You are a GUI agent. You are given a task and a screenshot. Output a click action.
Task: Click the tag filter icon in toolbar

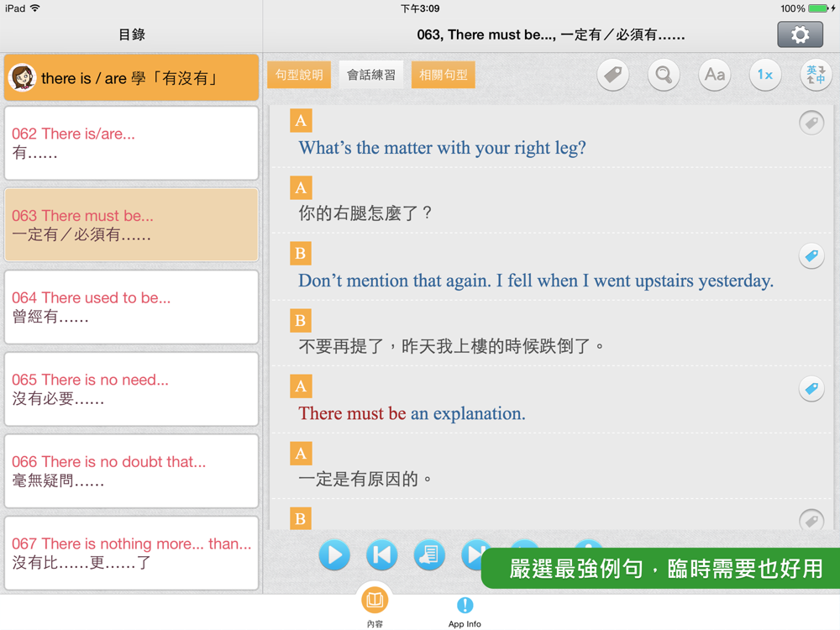(x=613, y=75)
